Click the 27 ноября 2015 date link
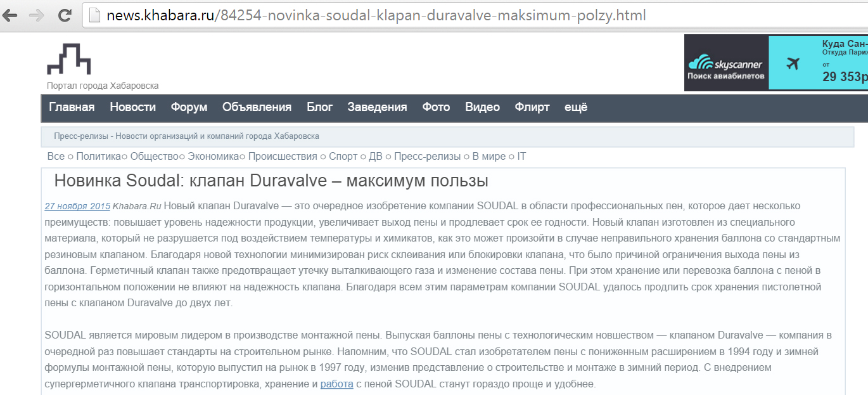The width and height of the screenshot is (868, 395). (77, 206)
